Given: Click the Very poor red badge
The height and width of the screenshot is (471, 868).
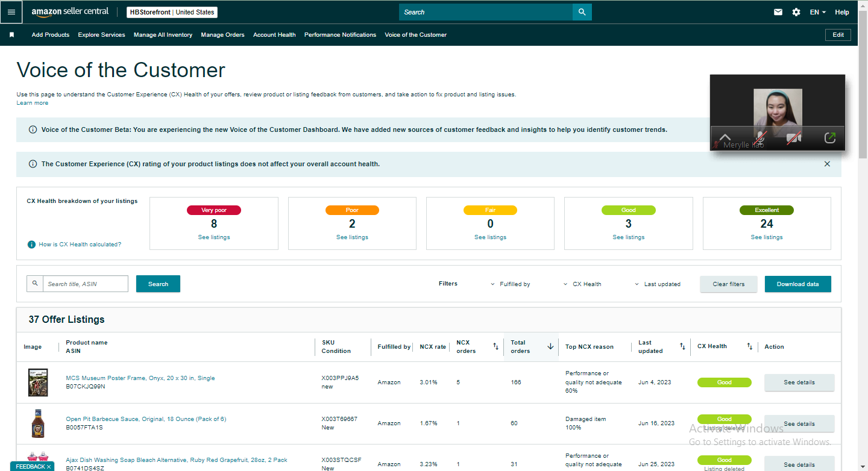Looking at the screenshot, I should [214, 210].
